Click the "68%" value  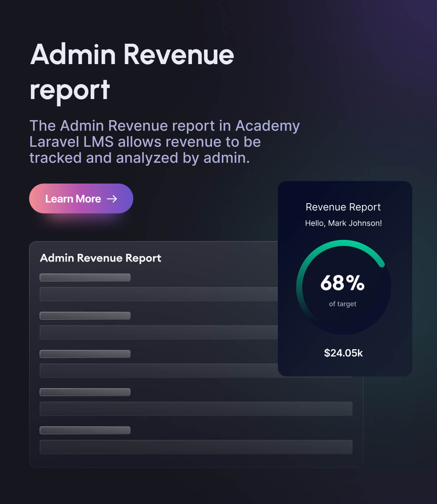pyautogui.click(x=342, y=283)
